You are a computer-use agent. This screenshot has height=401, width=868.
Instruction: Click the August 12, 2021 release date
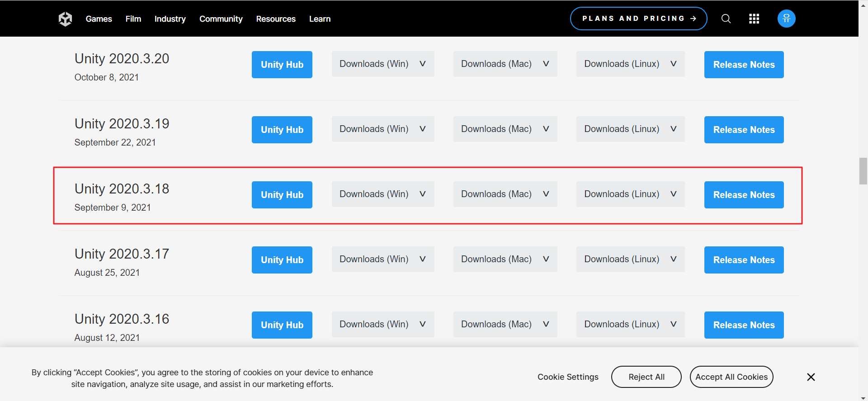click(107, 338)
